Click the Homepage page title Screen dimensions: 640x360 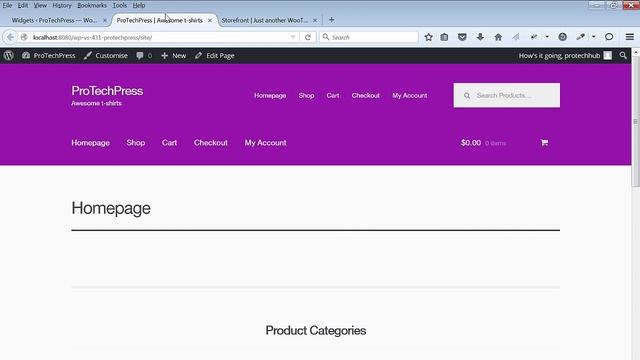tap(111, 208)
